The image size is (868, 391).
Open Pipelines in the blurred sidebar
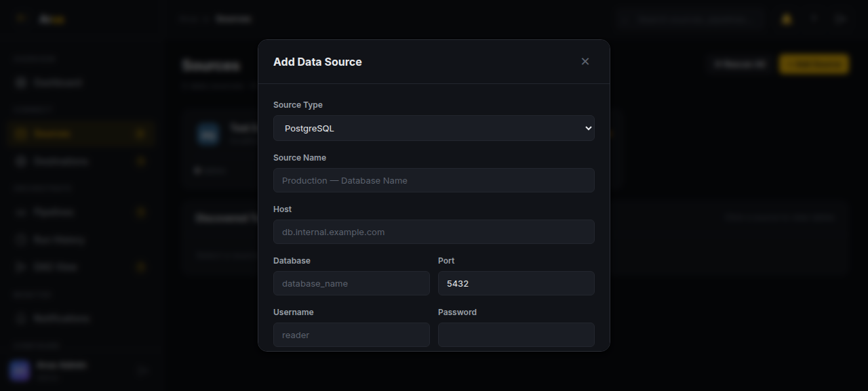click(x=81, y=212)
